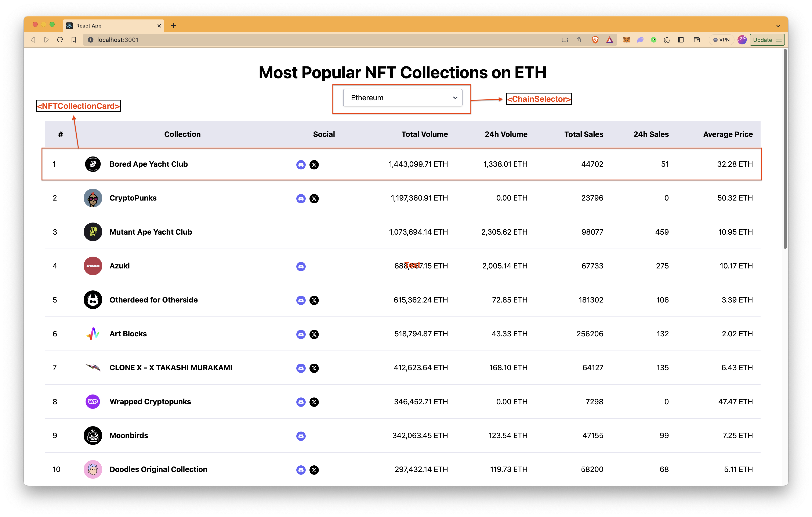Toggle the browser sidebar panel icon
This screenshot has height=517, width=812.
pos(681,40)
